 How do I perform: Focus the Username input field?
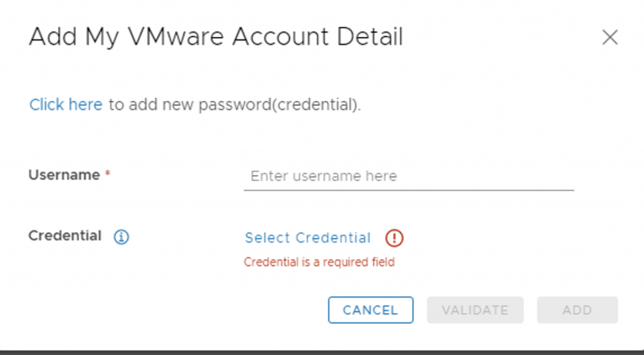pyautogui.click(x=409, y=176)
